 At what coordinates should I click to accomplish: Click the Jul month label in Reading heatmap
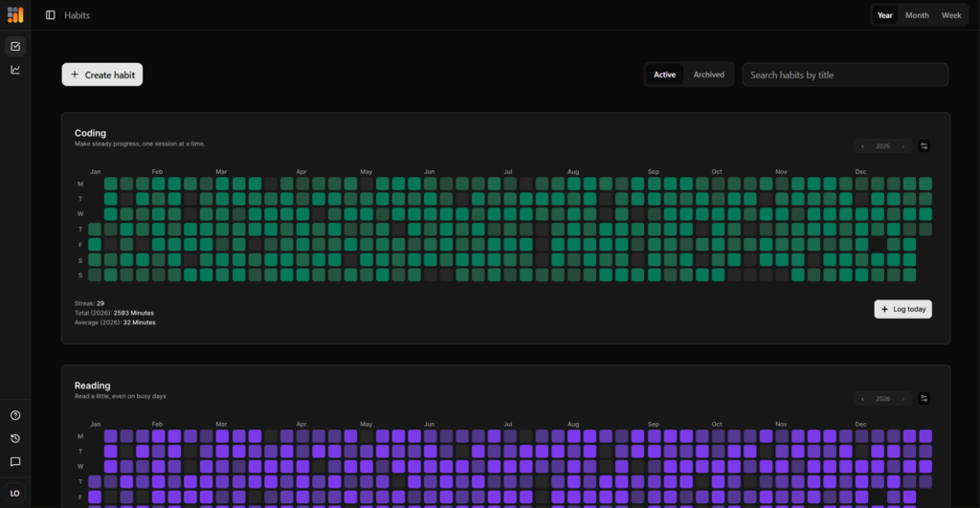pos(507,424)
